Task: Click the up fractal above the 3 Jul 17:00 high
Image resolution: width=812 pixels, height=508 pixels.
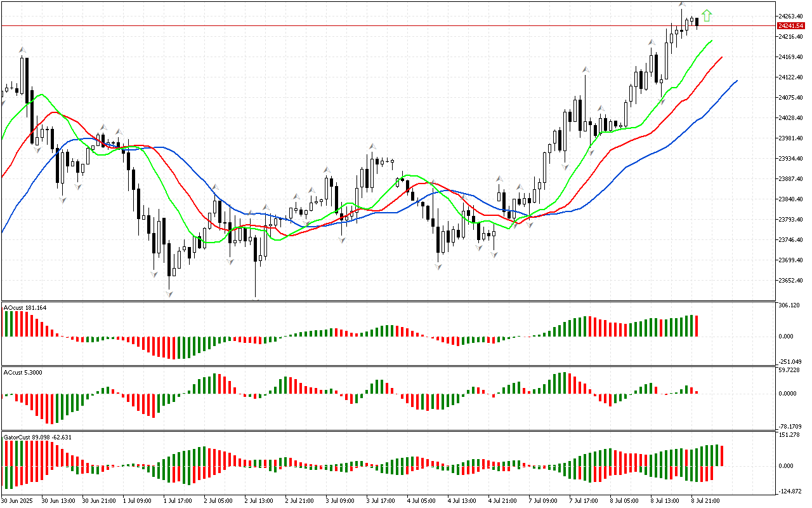Action: pos(372,146)
